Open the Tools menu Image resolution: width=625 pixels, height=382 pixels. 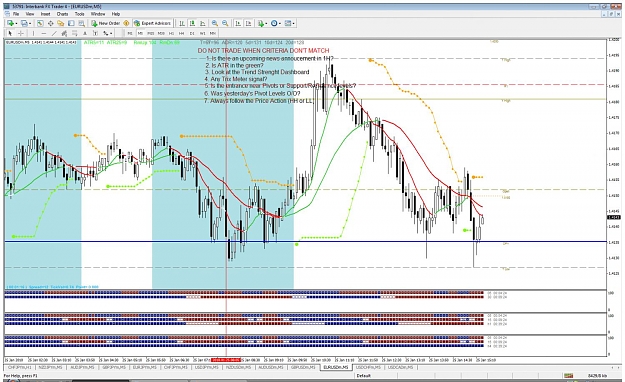80,14
